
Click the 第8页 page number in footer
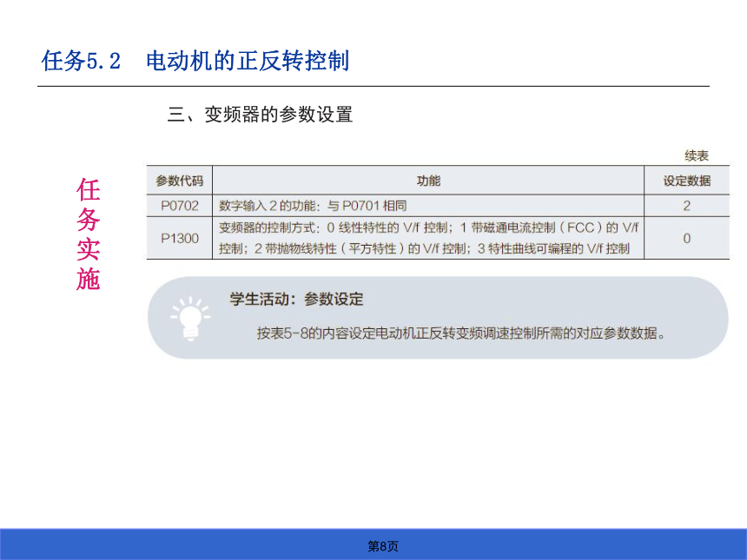click(x=382, y=546)
